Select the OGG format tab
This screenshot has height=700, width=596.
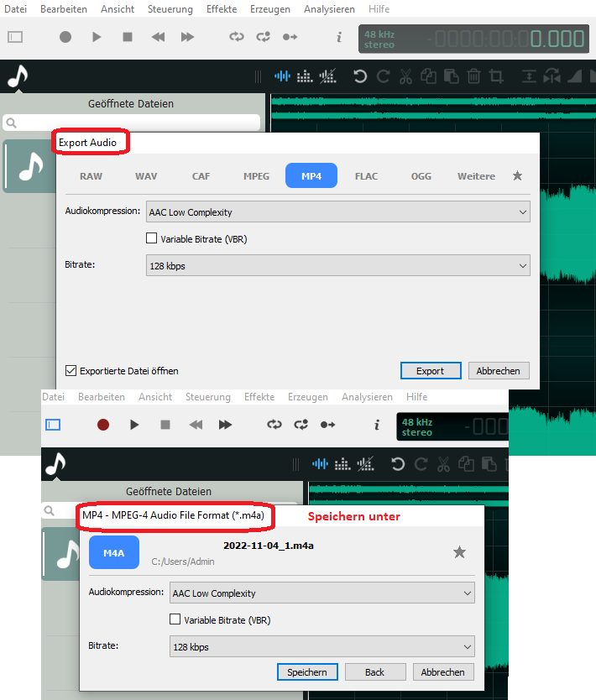(421, 176)
